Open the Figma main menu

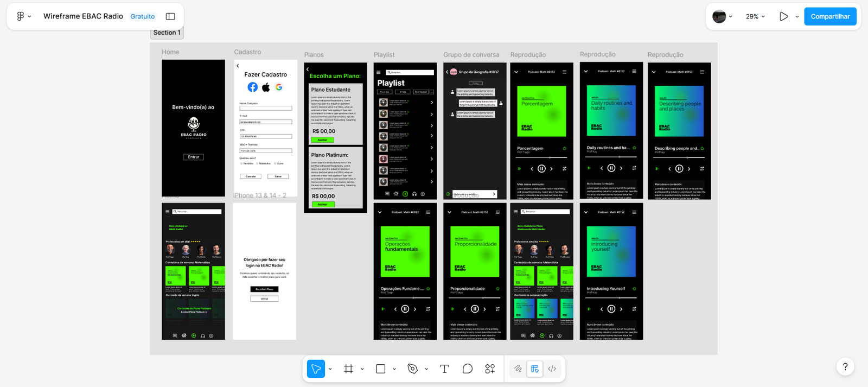coord(23,16)
